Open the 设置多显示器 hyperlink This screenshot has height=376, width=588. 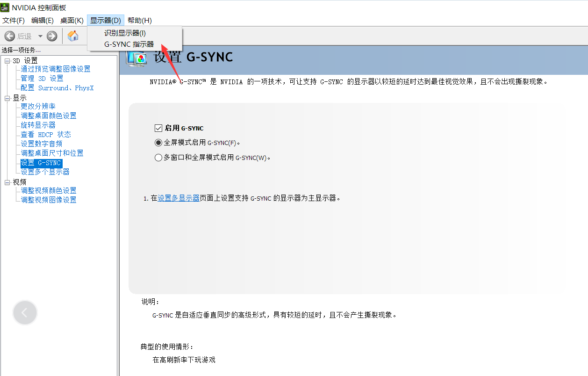pyautogui.click(x=179, y=198)
